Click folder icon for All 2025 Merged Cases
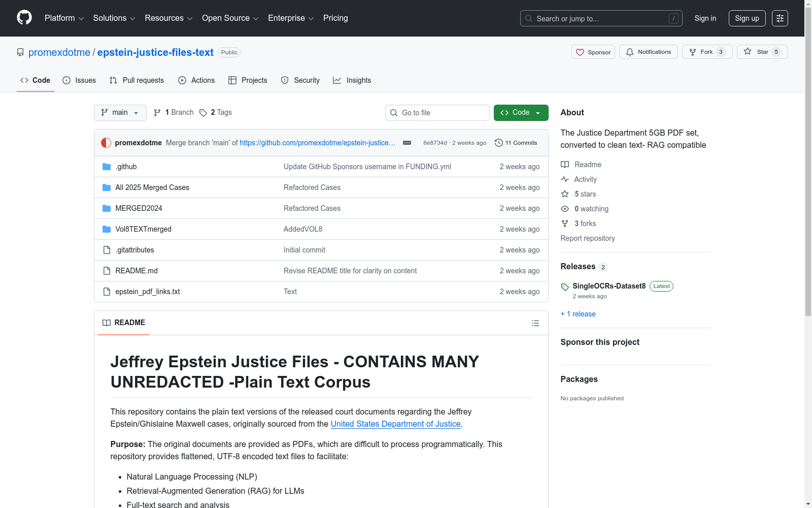Viewport: 812px width, 508px height. [107, 187]
